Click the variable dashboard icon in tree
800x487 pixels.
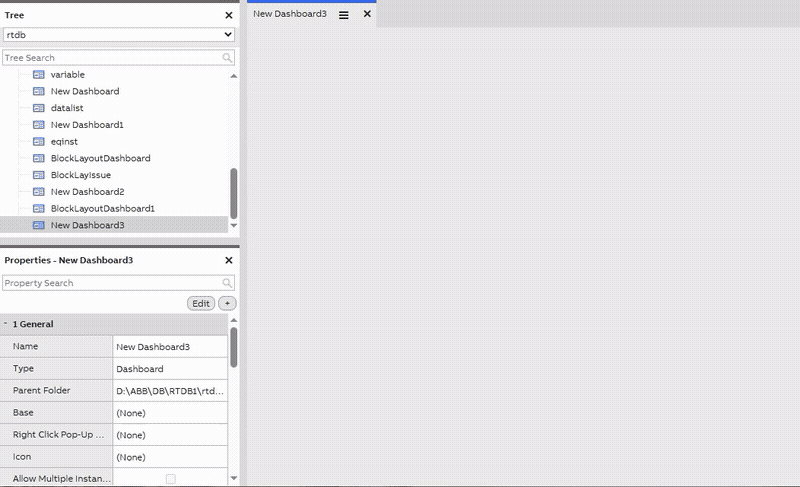pos(39,75)
